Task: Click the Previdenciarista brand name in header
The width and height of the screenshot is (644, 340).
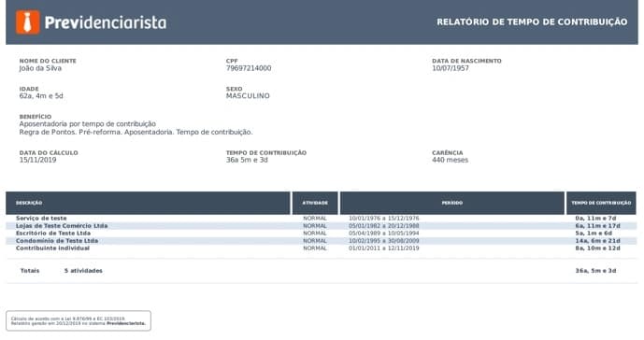Action: pos(105,22)
